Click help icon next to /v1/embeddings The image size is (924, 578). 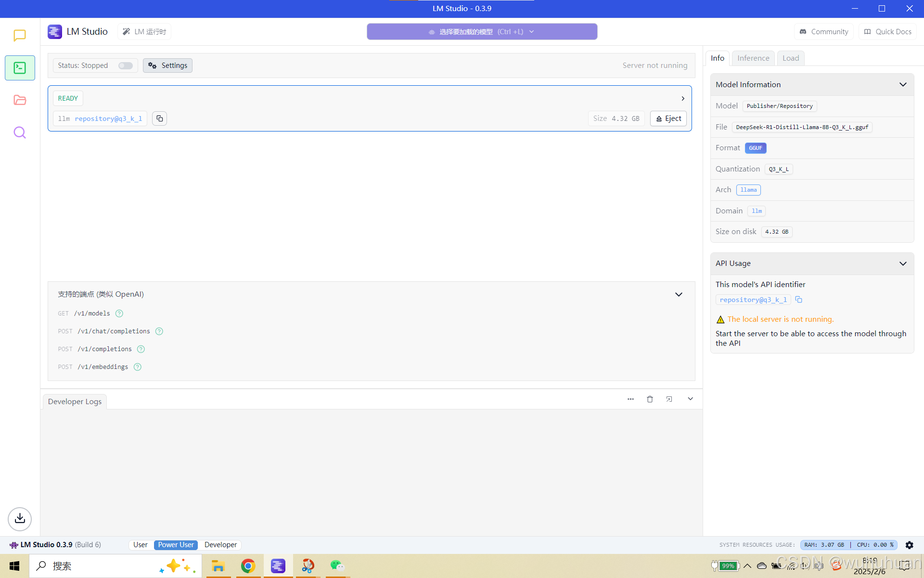pyautogui.click(x=138, y=367)
